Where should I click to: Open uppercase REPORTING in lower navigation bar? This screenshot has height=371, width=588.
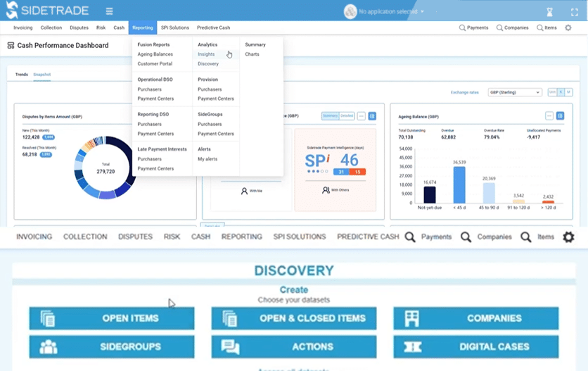click(242, 237)
